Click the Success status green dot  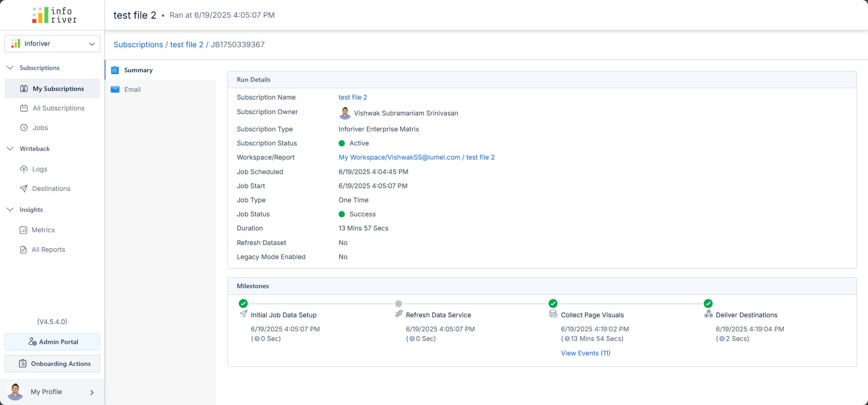(342, 214)
